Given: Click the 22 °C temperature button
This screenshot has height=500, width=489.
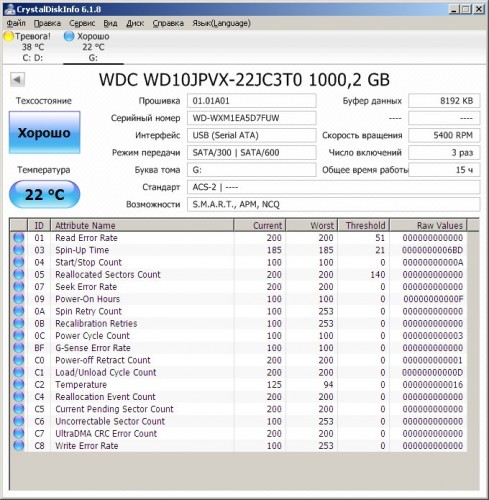Looking at the screenshot, I should 44,194.
